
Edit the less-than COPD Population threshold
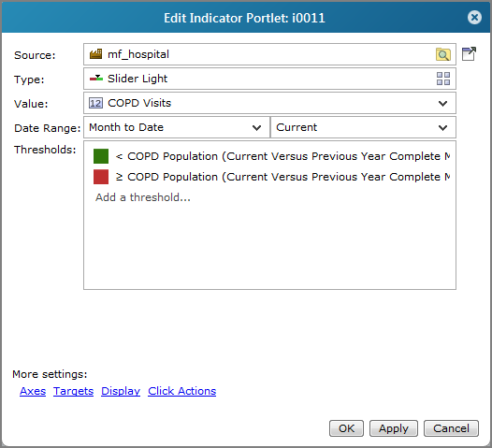[282, 156]
